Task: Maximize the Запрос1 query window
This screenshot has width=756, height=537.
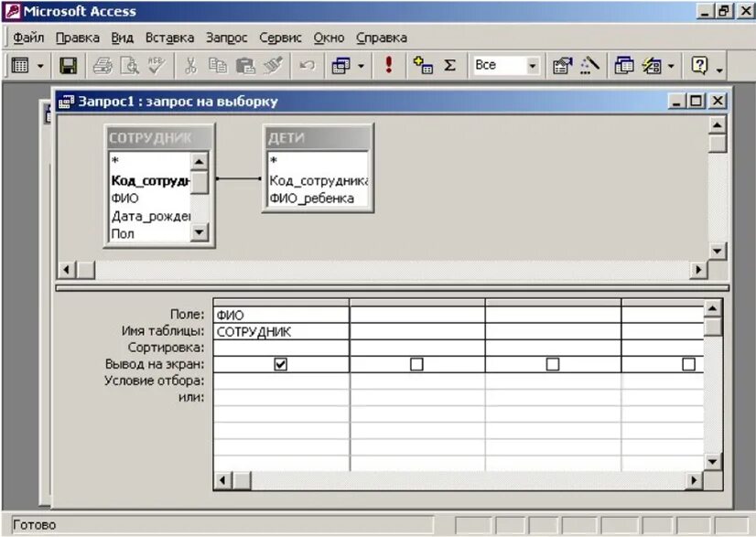Action: (x=696, y=101)
